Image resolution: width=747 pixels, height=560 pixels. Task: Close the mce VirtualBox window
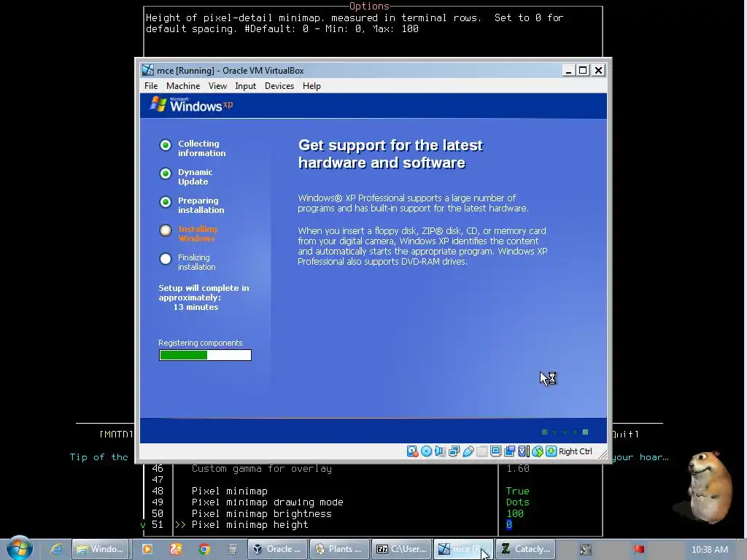click(598, 71)
